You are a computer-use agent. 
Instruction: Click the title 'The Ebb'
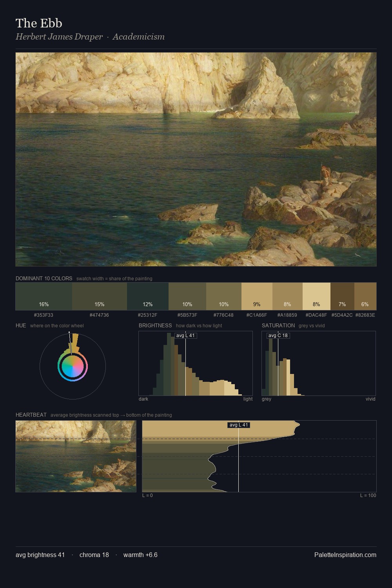click(x=39, y=23)
